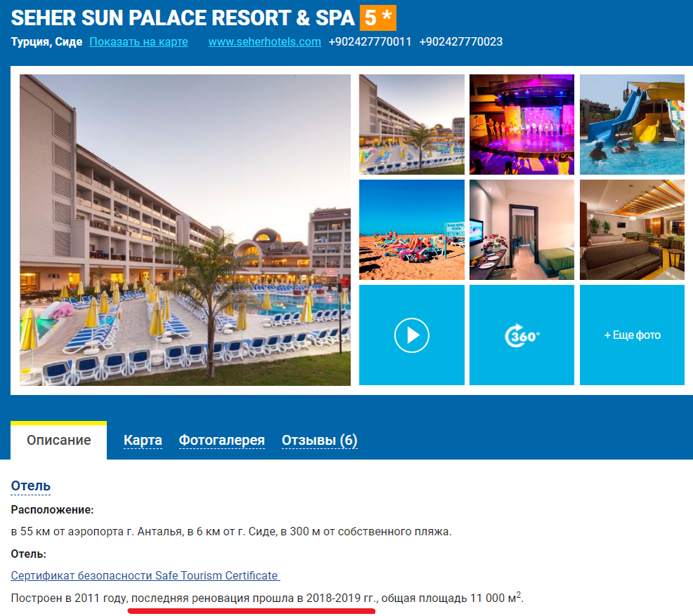Switch to the Фотогалерея tab
693x616 pixels.
pos(222,441)
